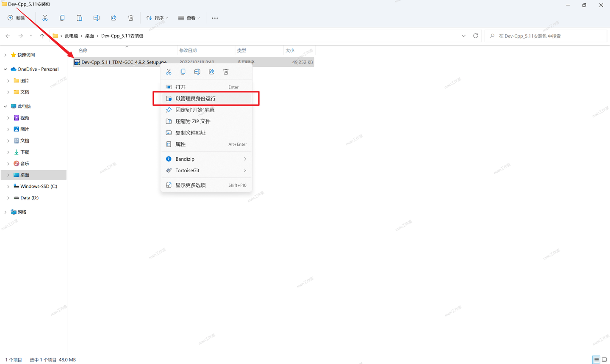Open the toolbar three-dots more options
The height and width of the screenshot is (364, 610).
click(x=215, y=18)
